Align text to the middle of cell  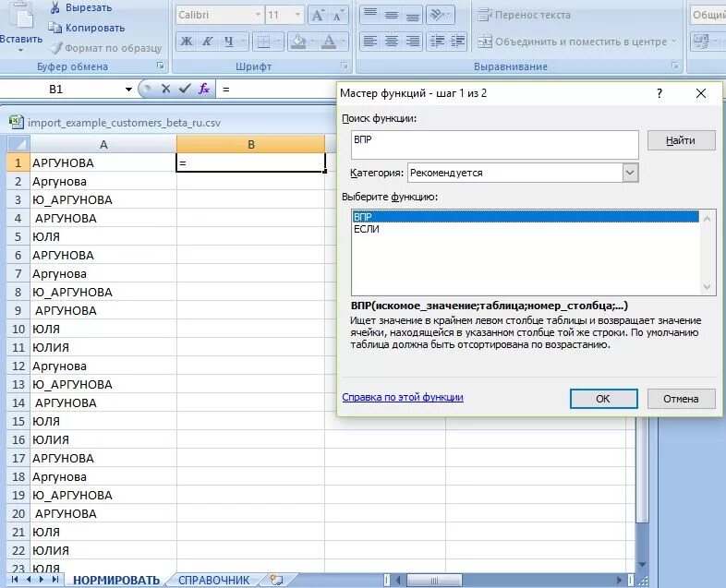click(x=392, y=16)
